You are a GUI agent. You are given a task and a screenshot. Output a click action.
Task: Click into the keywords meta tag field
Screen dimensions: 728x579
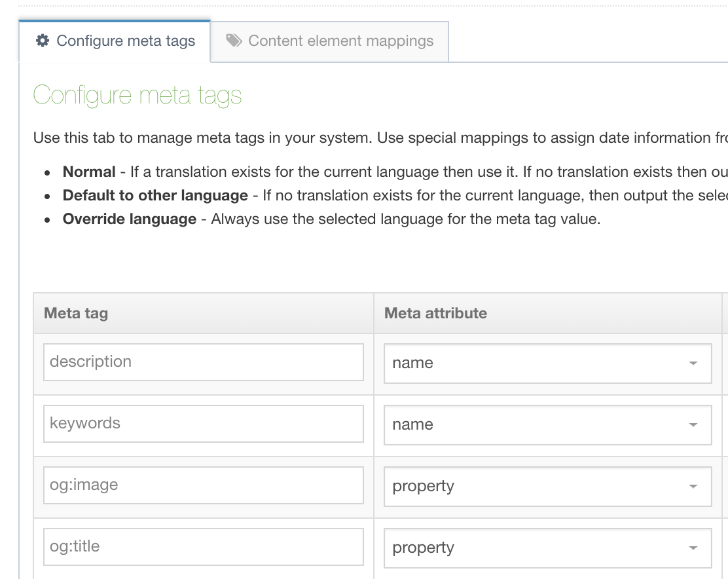[x=203, y=424]
